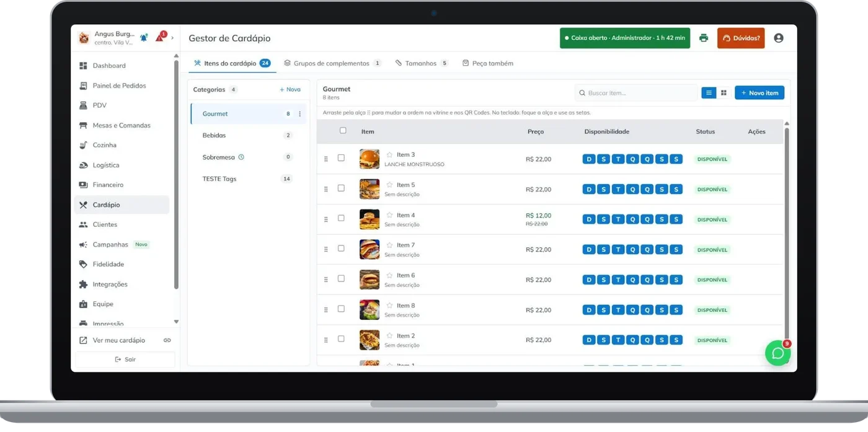The height and width of the screenshot is (432, 868).
Task: Switch to Grupos de complementos tab
Action: click(332, 63)
